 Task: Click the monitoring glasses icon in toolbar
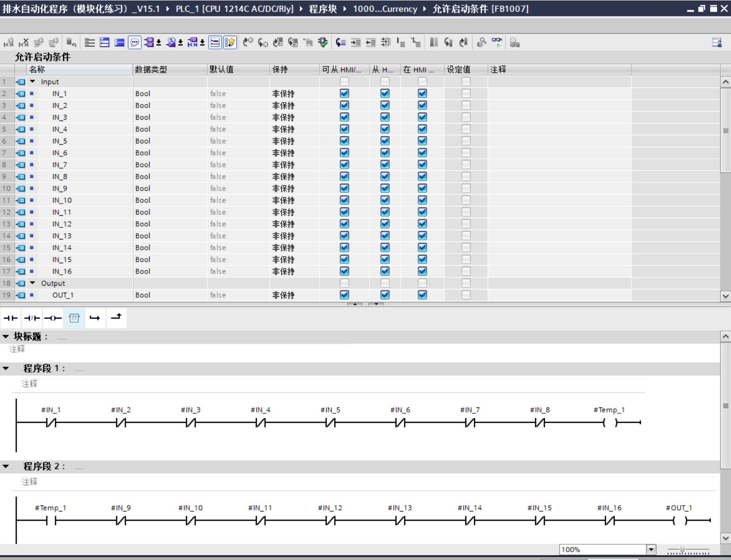click(x=497, y=42)
